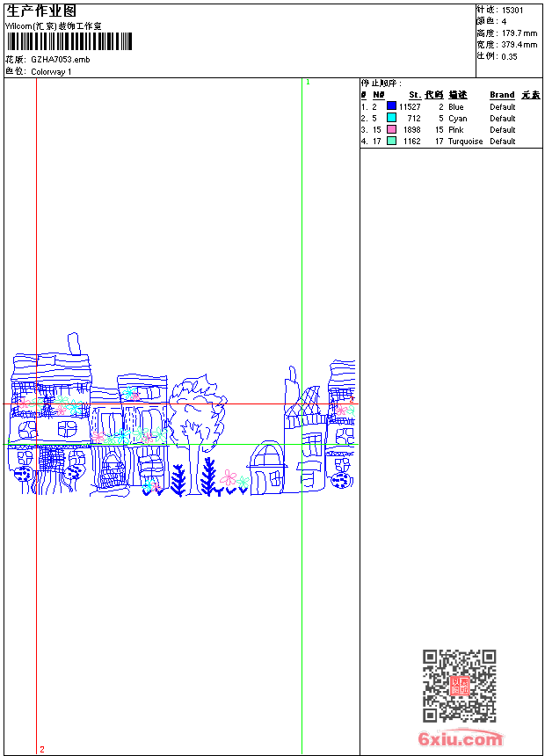Click the Colorway 1 label
The height and width of the screenshot is (756, 545).
51,72
